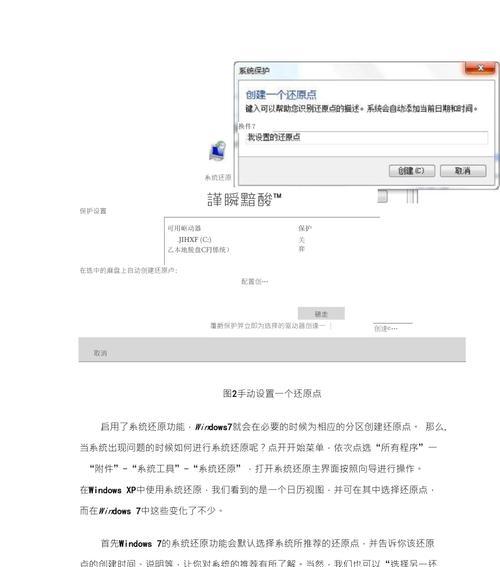Close the 系统保护 dialog
The width and height of the screenshot is (500, 567).
click(x=480, y=68)
